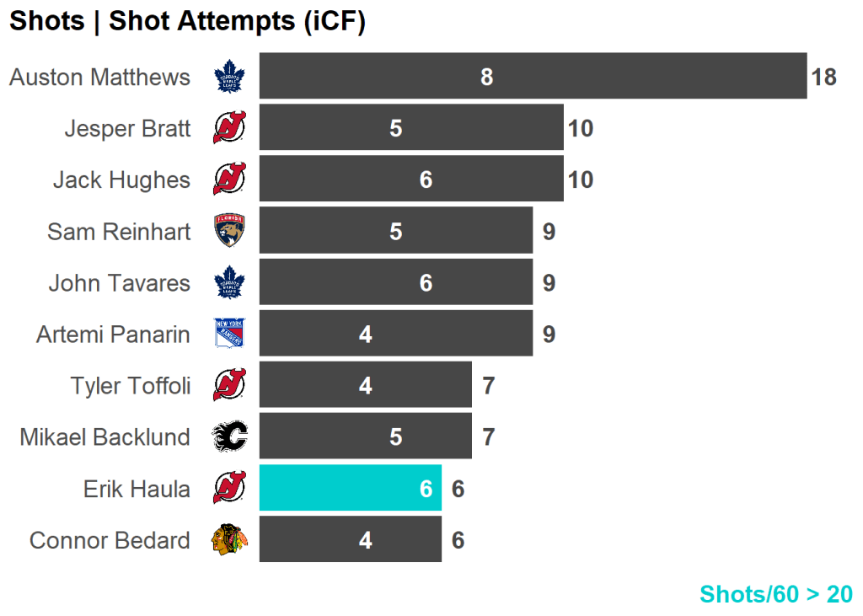This screenshot has height=616, width=863.
Task: Click the Rangers logo beside Artemi Panarin
Action: [x=228, y=334]
